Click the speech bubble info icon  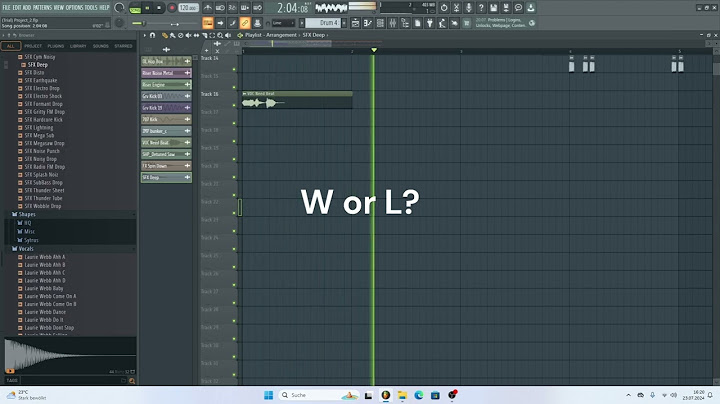click(518, 8)
